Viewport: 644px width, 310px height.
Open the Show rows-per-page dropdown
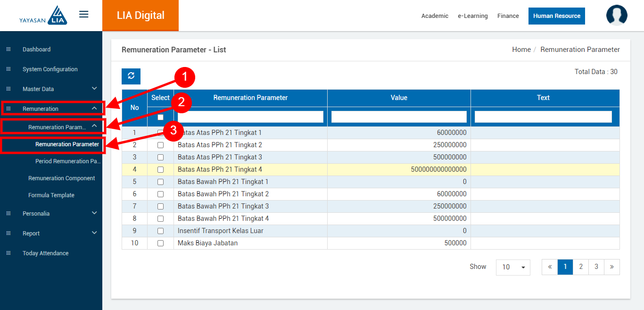[513, 267]
